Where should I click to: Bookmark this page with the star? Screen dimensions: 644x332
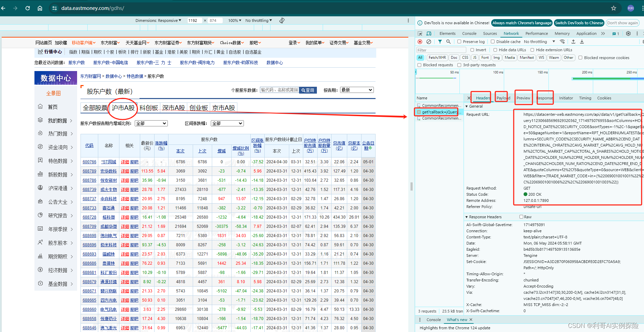pos(614,8)
